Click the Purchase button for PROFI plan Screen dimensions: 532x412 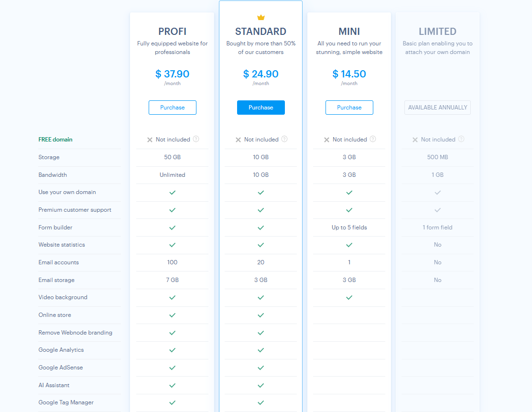pyautogui.click(x=173, y=108)
